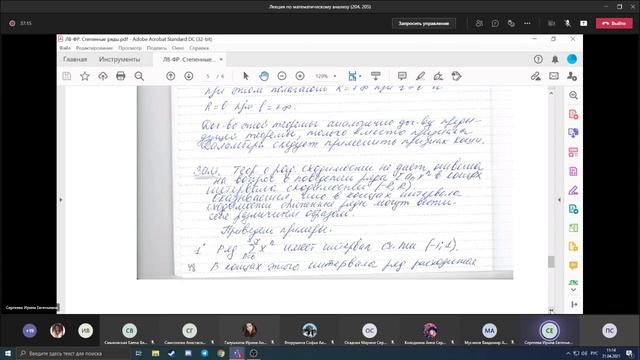Expand more tools chevron in right pane
640x360 pixels.
coord(573,290)
